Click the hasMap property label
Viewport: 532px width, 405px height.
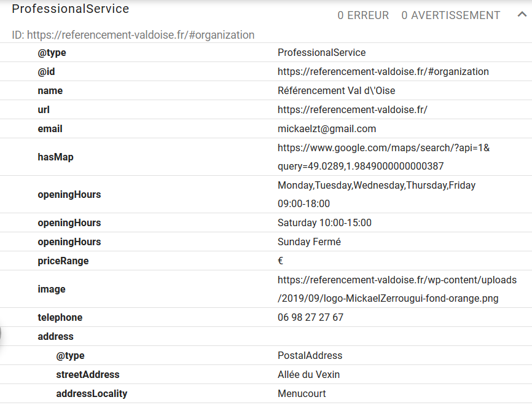pyautogui.click(x=56, y=157)
